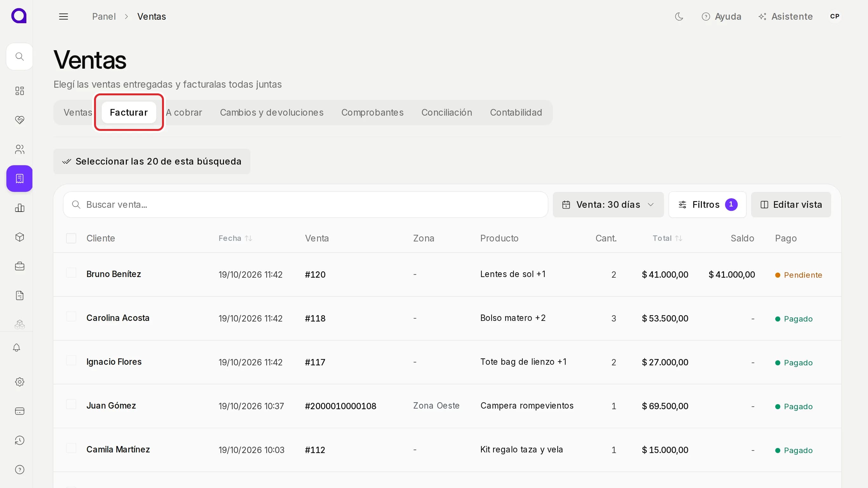Screen dimensions: 868x488
Task: Open the history clock icon in sidebar
Action: [20, 440]
